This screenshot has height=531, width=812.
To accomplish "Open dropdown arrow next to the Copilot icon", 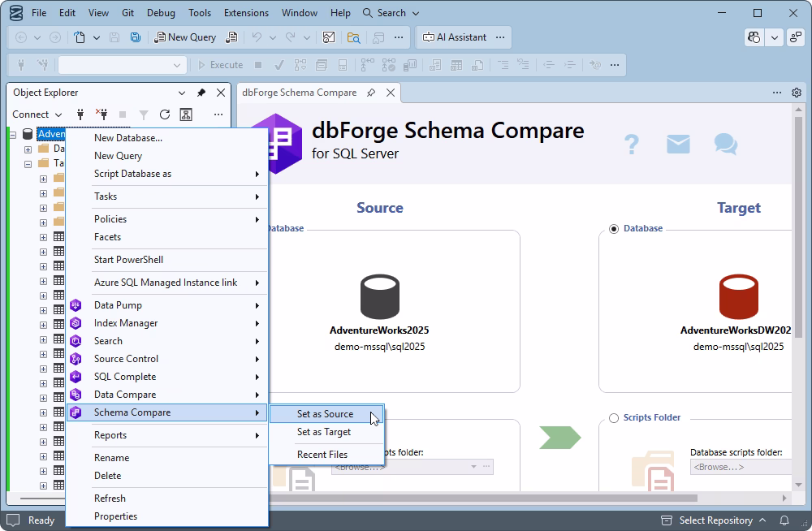I will 774,37.
